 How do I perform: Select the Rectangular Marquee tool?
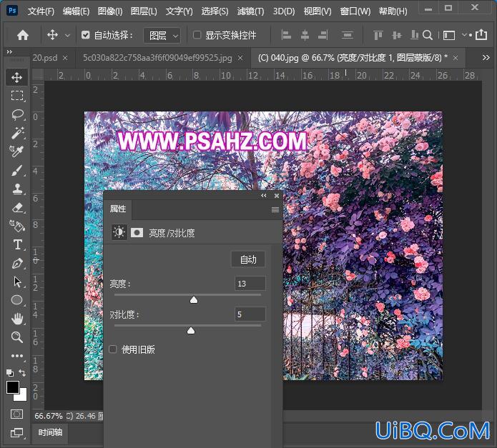point(16,96)
